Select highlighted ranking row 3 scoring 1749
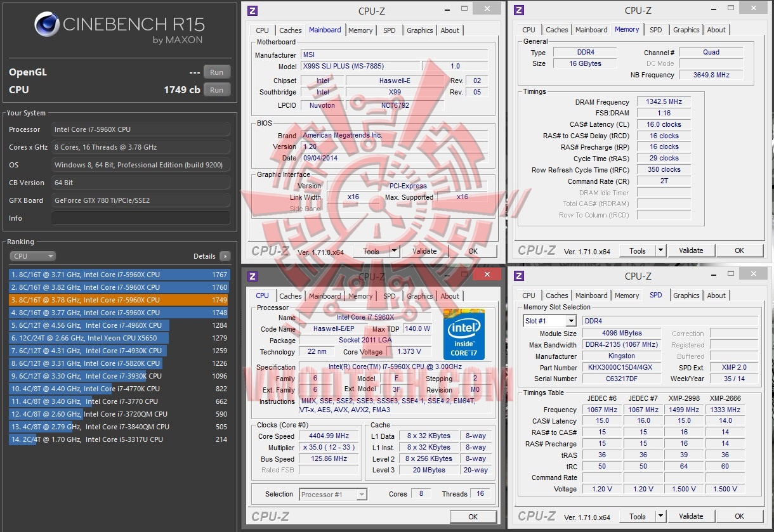 [119, 300]
